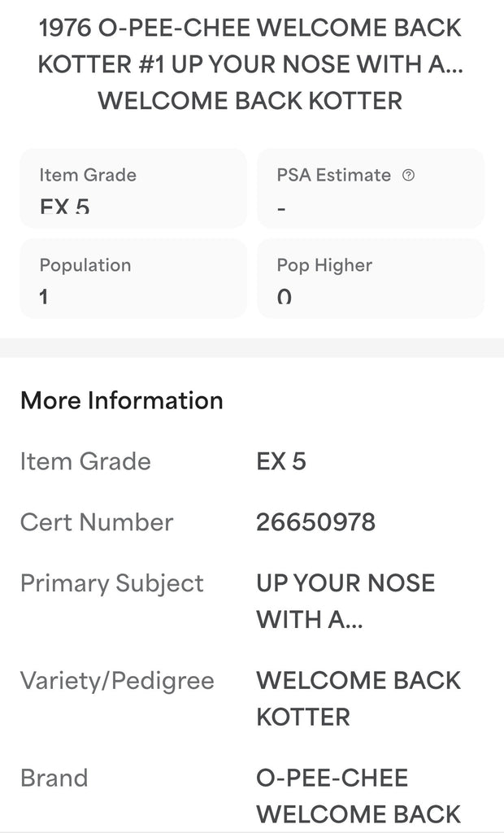Click the O-PEE-CHEE WELCOME BACK brand value

click(x=358, y=796)
